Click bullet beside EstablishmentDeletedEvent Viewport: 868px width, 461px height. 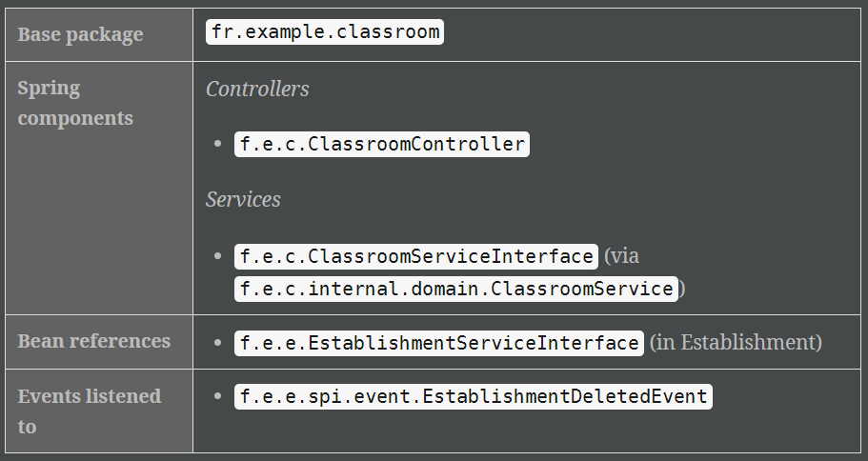pos(217,396)
